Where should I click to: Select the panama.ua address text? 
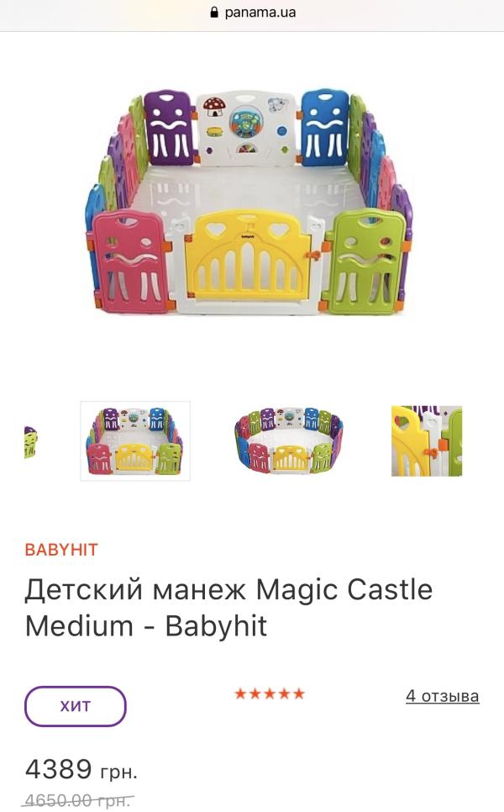(260, 13)
